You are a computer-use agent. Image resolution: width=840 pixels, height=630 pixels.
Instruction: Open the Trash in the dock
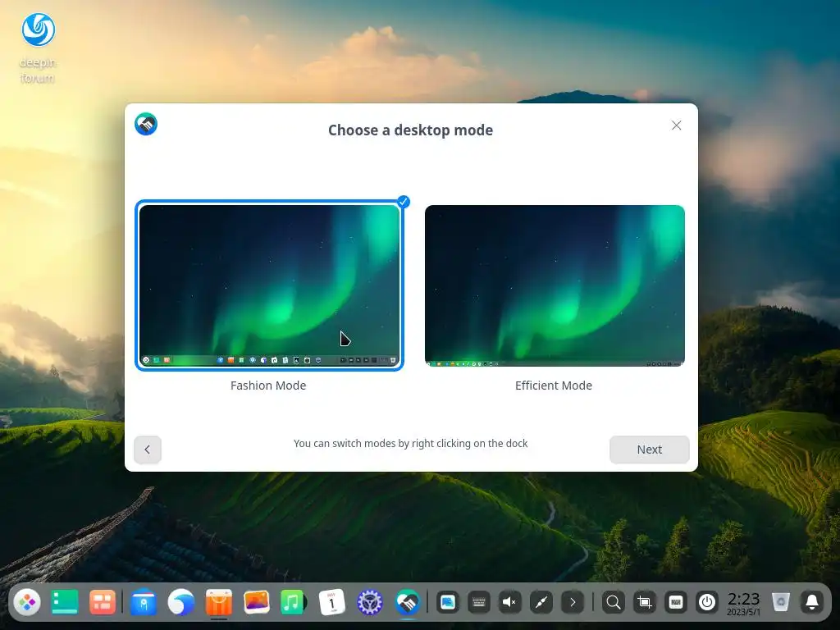(781, 602)
